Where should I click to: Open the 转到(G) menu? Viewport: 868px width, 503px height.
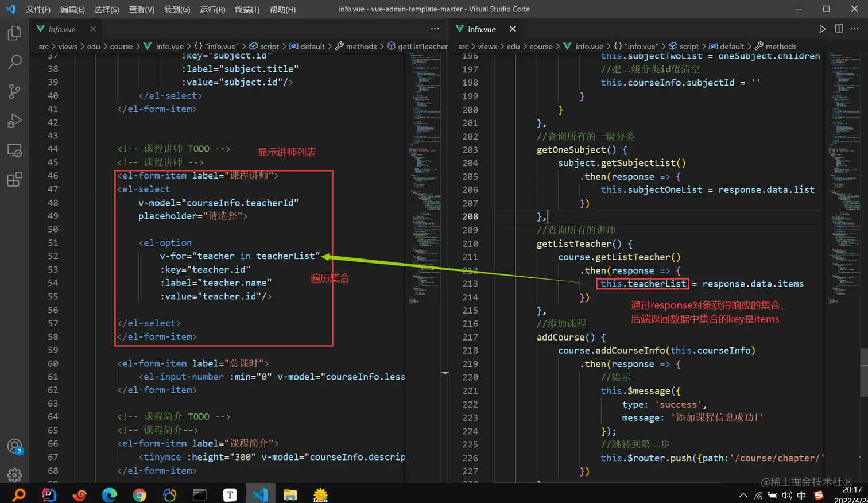click(x=177, y=9)
